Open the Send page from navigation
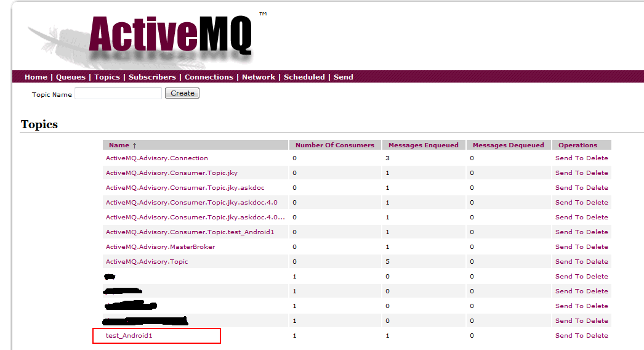The image size is (644, 350). point(343,77)
